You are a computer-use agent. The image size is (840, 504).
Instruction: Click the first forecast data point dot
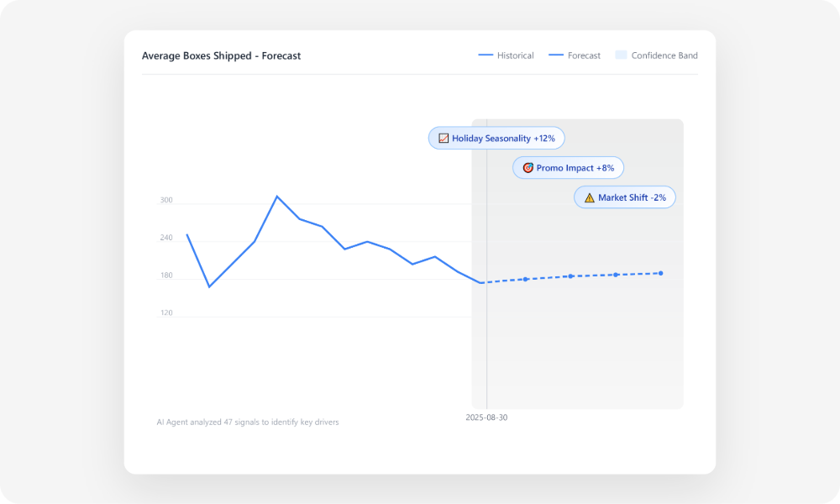(x=526, y=279)
